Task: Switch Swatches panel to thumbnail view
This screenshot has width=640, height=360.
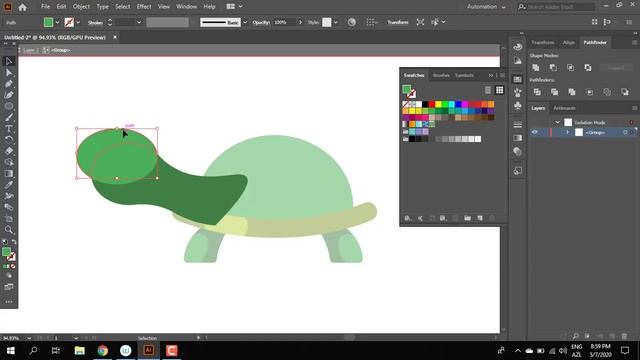Action: [x=500, y=90]
